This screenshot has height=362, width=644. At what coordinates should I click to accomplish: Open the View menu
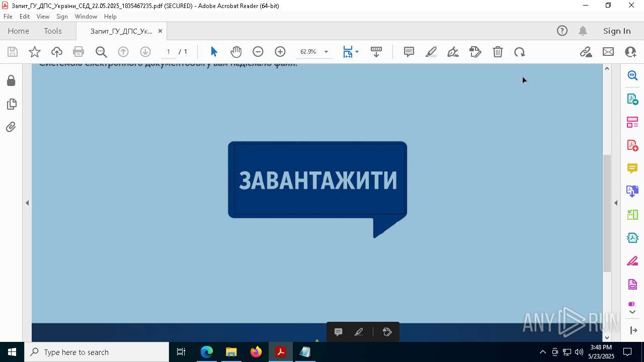[43, 17]
